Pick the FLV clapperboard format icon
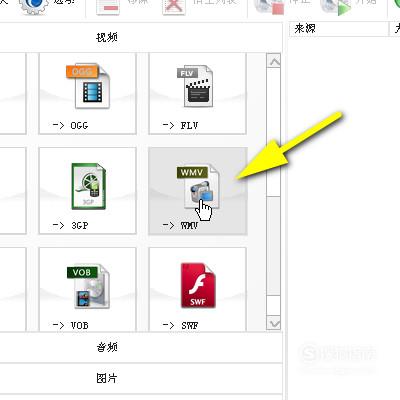The height and width of the screenshot is (400, 400). (x=195, y=86)
